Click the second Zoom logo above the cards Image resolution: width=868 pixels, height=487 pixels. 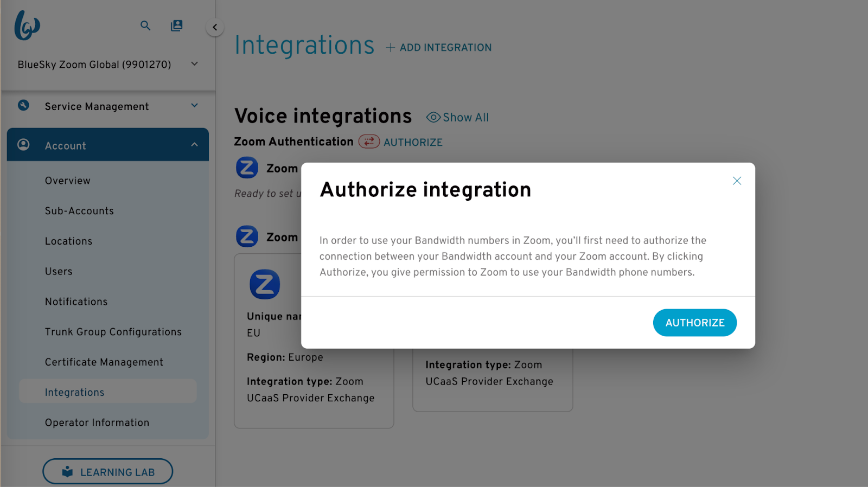click(247, 236)
